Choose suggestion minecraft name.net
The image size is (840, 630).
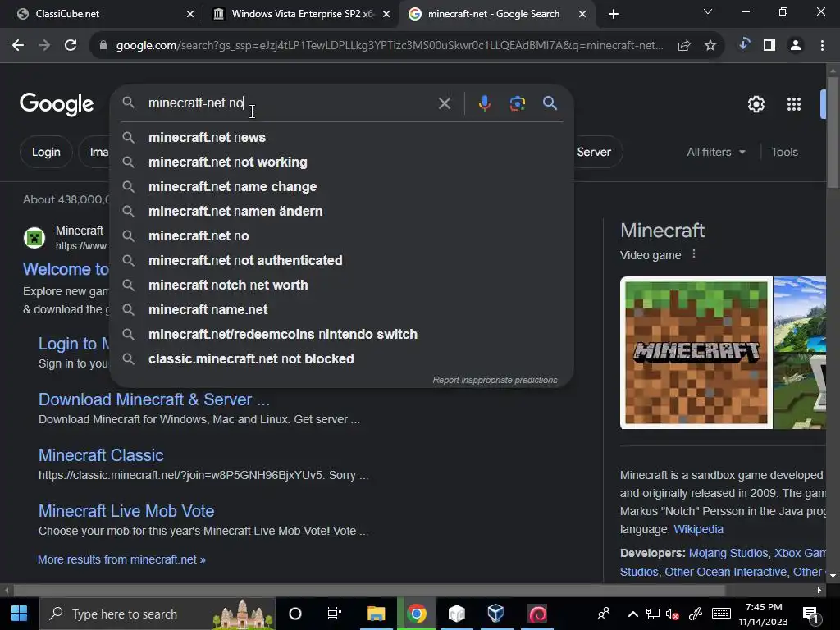point(342,309)
